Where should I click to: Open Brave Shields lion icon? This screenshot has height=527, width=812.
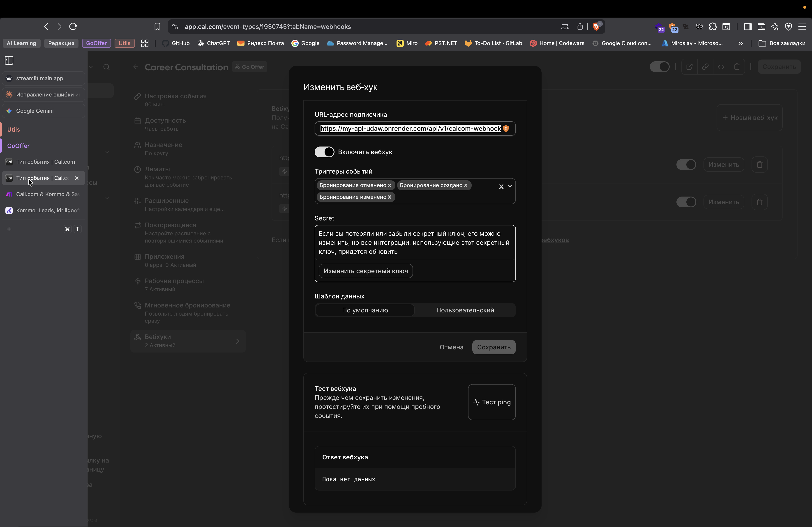[x=596, y=27]
